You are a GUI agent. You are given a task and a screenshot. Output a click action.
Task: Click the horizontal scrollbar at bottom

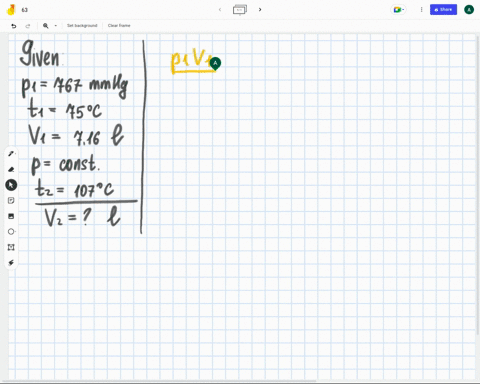click(158, 381)
